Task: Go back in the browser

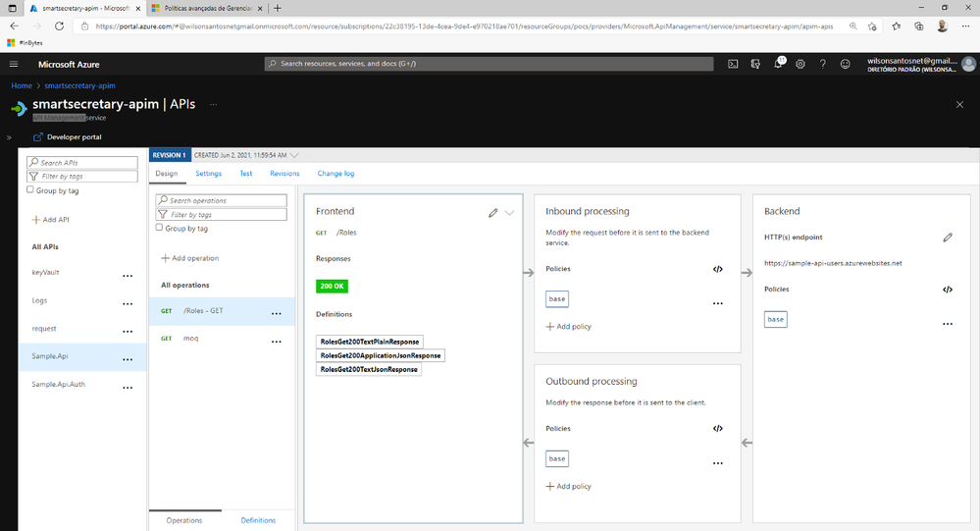Action: tap(15, 27)
